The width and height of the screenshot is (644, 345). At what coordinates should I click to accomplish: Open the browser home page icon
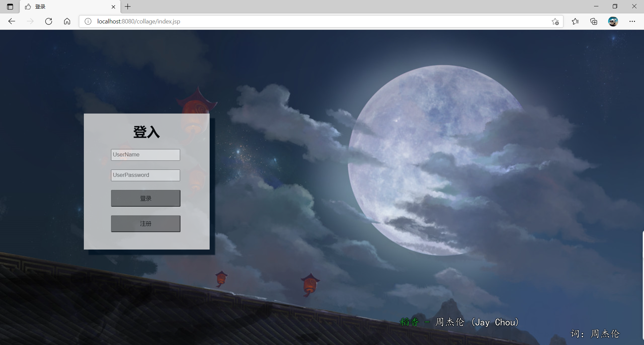coord(67,21)
